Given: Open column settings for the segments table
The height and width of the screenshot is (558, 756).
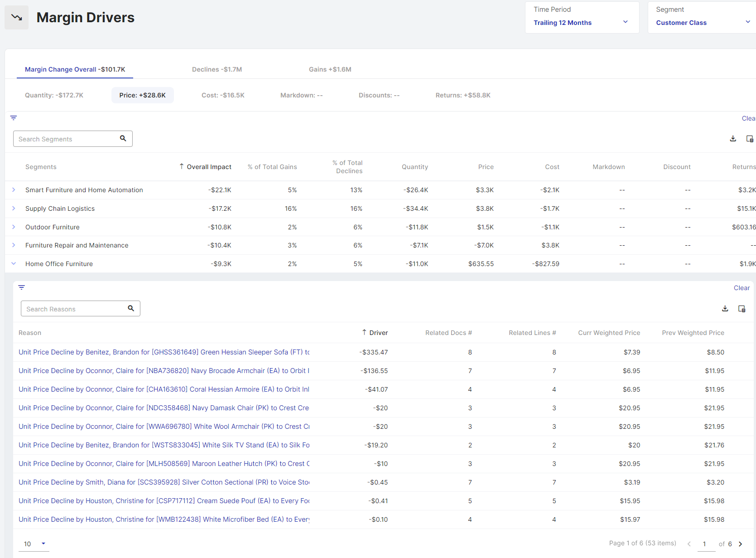Looking at the screenshot, I should click(750, 139).
